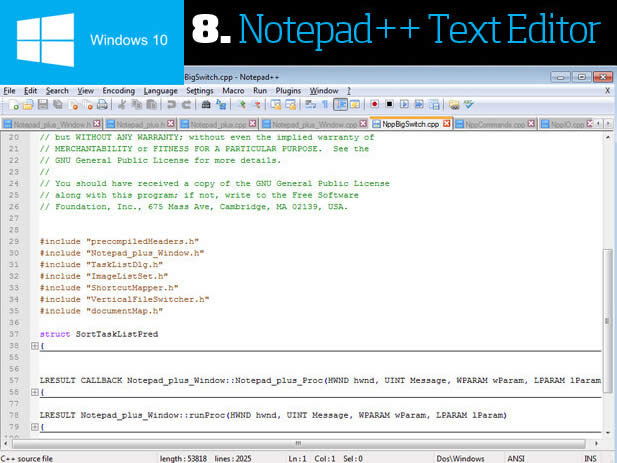Start macro recording with red circle icon
This screenshot has height=463, width=617.
click(x=373, y=104)
